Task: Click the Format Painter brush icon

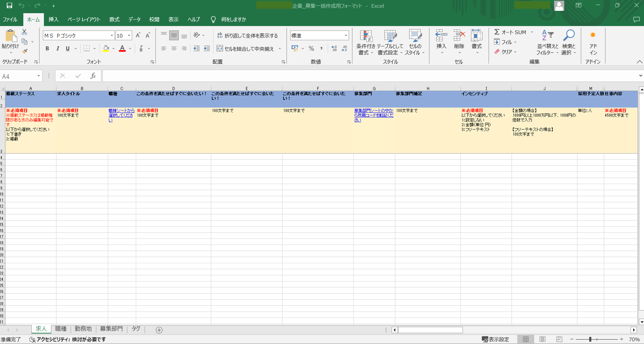Action: [x=25, y=51]
